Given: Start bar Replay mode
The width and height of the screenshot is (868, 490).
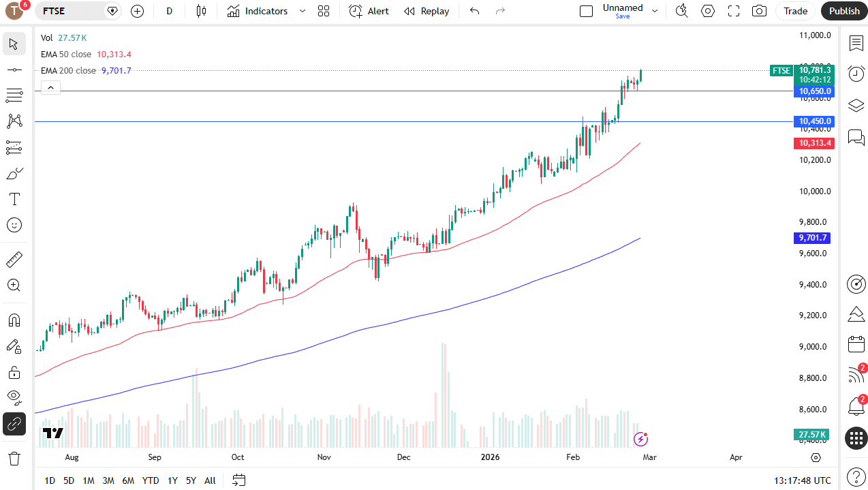Looking at the screenshot, I should [427, 11].
